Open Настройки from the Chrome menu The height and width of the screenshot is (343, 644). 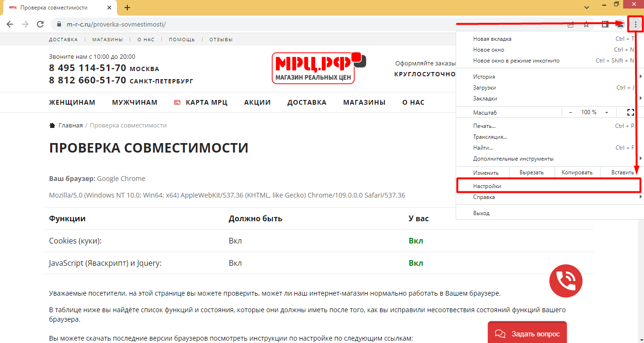point(549,186)
